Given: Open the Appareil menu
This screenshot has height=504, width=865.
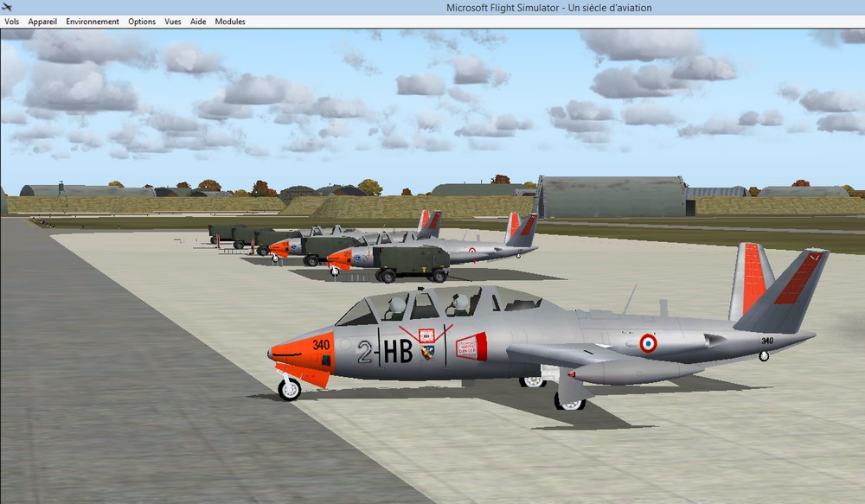Looking at the screenshot, I should [42, 22].
